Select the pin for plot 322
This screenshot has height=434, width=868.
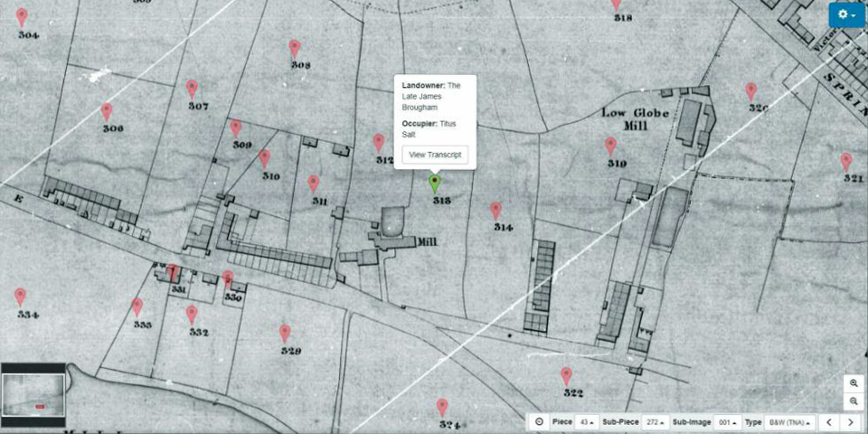pyautogui.click(x=566, y=375)
